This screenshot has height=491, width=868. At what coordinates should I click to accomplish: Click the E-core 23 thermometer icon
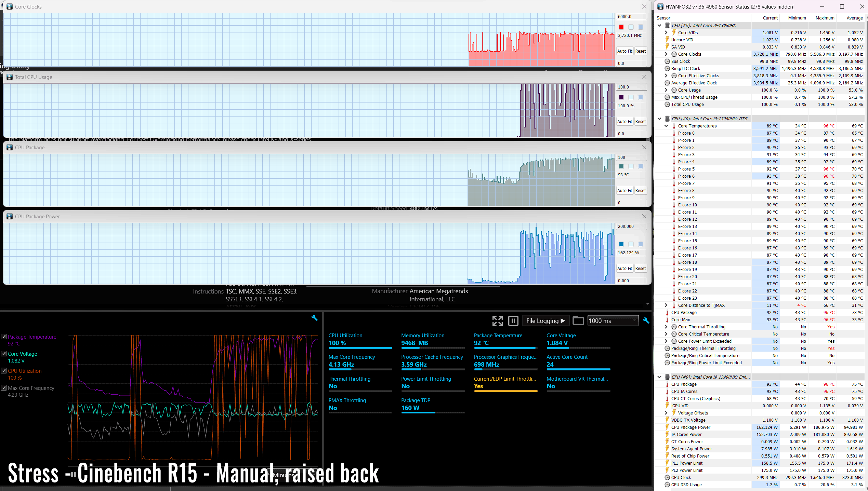coord(674,298)
